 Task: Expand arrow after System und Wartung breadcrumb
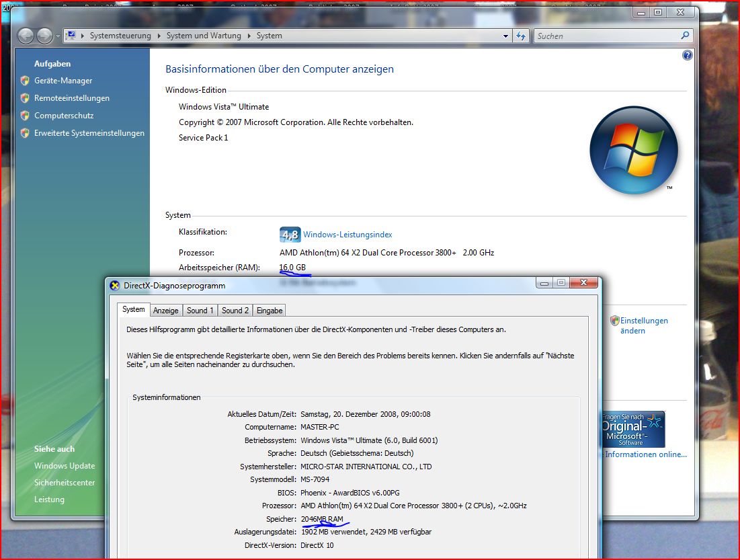[x=249, y=36]
